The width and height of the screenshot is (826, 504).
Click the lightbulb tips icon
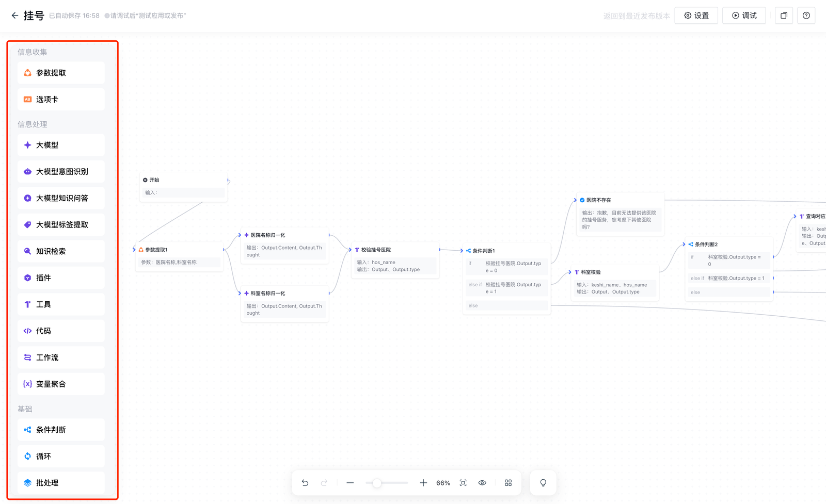pos(543,483)
